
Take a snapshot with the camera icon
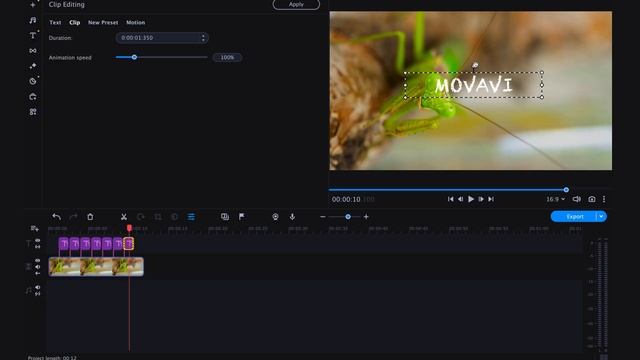592,199
